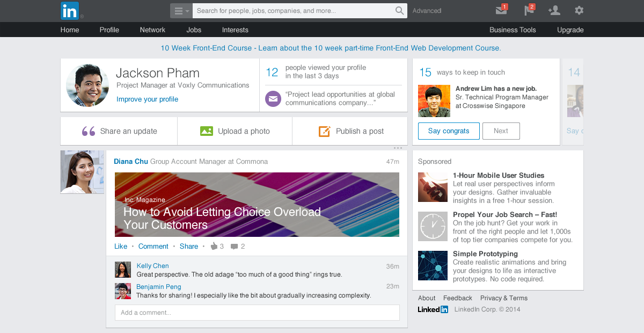The width and height of the screenshot is (644, 333).
Task: Open 1-Hour Mobile User Studies ad
Action: tap(499, 176)
